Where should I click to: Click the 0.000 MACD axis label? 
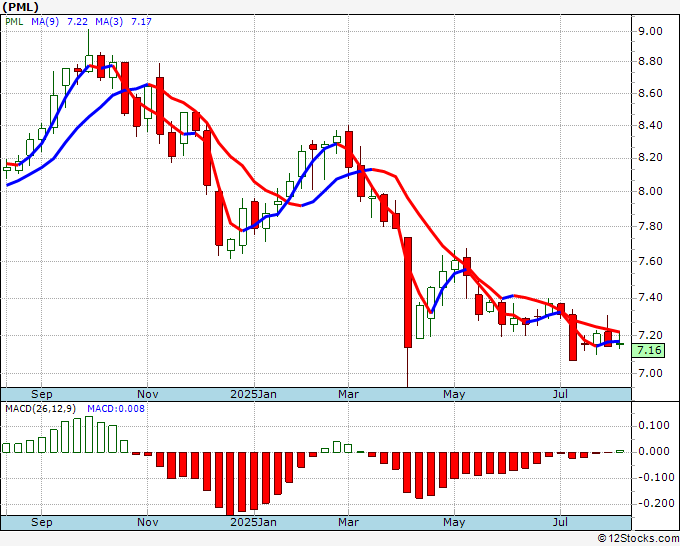654,451
